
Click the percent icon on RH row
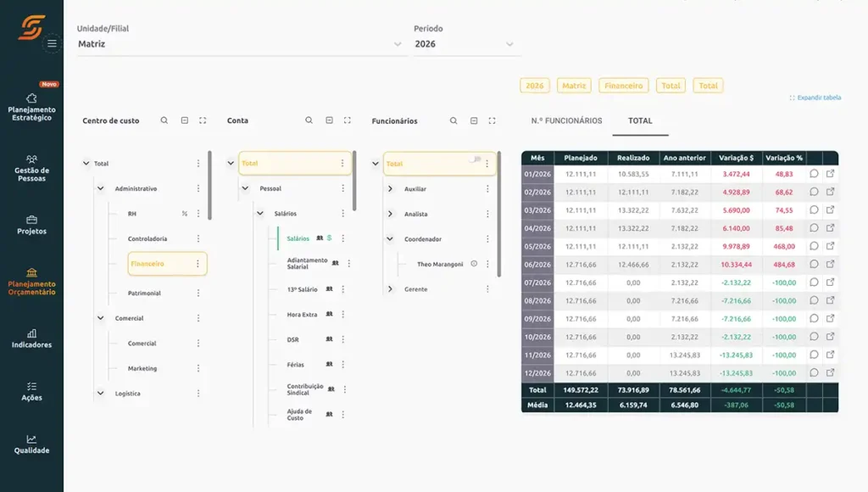coord(184,213)
